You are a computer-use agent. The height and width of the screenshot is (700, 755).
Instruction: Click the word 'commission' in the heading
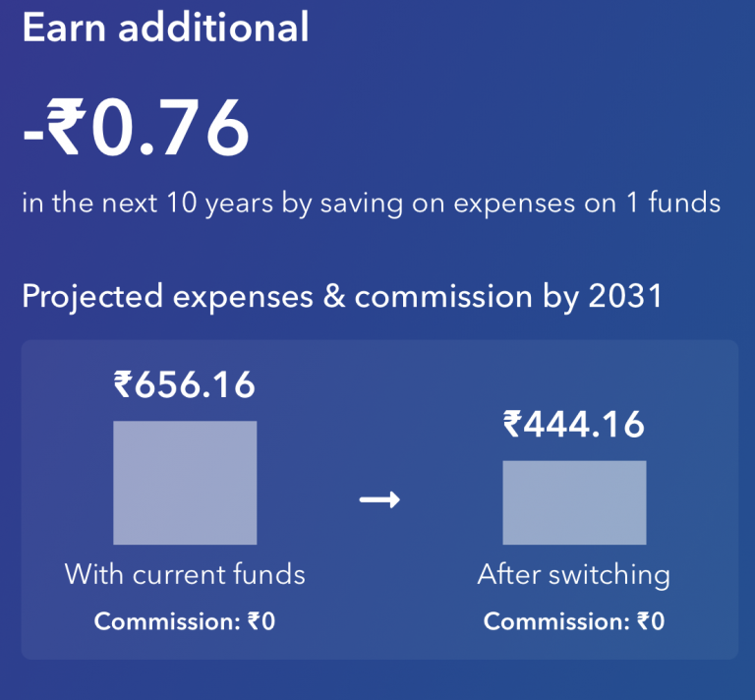click(443, 296)
